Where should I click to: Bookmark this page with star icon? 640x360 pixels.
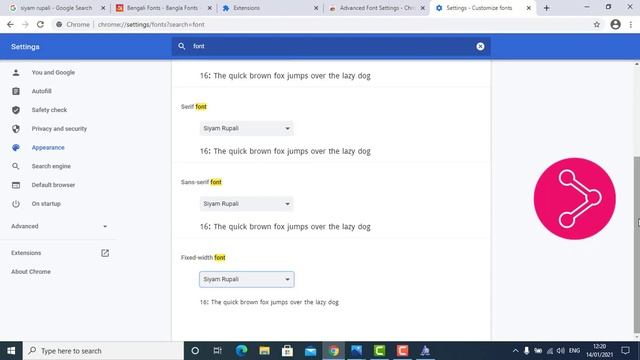click(x=597, y=24)
